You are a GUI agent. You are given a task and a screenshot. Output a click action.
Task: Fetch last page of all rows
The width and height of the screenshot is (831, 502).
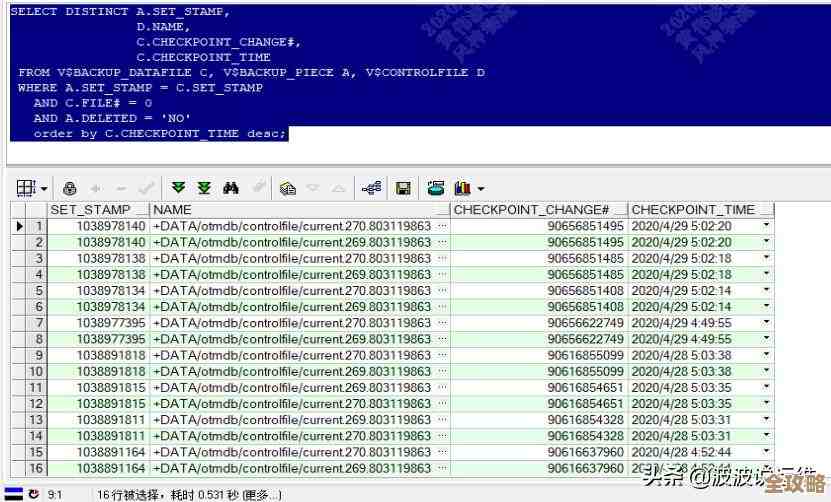[x=204, y=188]
